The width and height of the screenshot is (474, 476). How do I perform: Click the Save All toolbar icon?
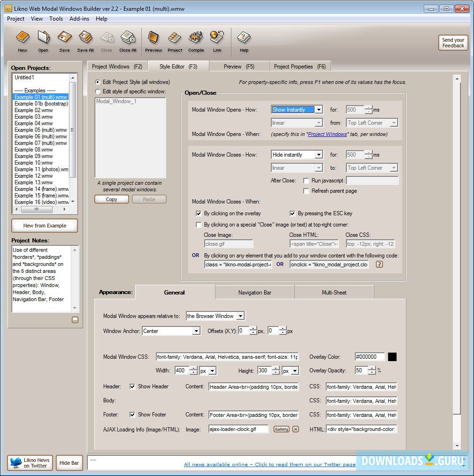coord(85,40)
